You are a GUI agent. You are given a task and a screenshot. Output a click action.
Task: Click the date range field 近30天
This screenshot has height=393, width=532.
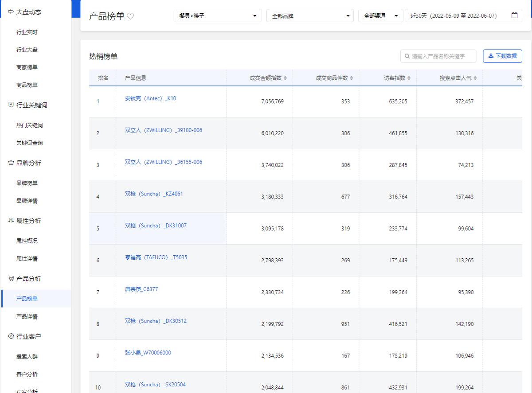tap(457, 16)
